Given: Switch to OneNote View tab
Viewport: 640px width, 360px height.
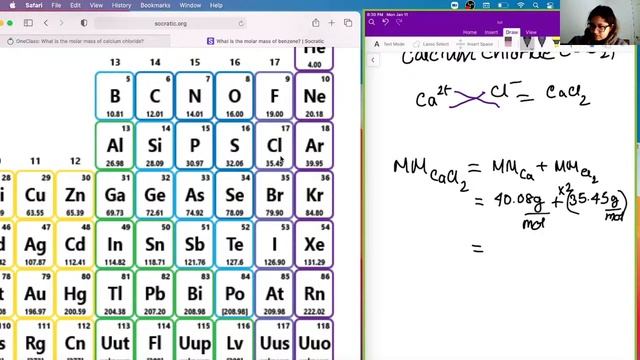Looking at the screenshot, I should coord(531,32).
